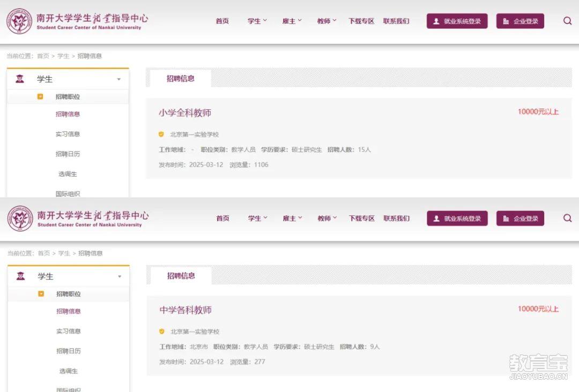Click 就业系统登录 button in upper header
Viewport: 579px width, 392px height.
457,21
